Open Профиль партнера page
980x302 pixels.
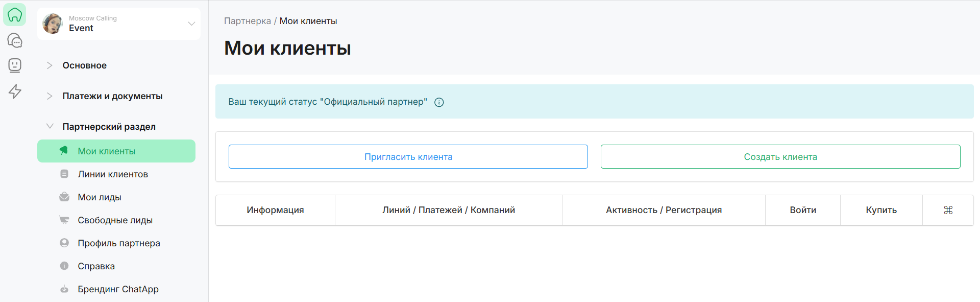pos(119,243)
